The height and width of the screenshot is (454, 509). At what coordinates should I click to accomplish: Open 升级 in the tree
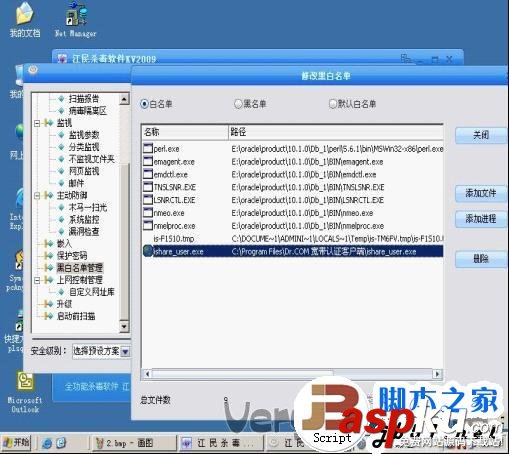click(x=64, y=304)
